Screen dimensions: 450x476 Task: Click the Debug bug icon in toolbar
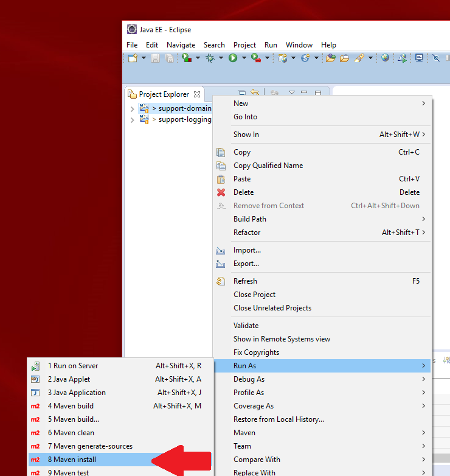210,58
